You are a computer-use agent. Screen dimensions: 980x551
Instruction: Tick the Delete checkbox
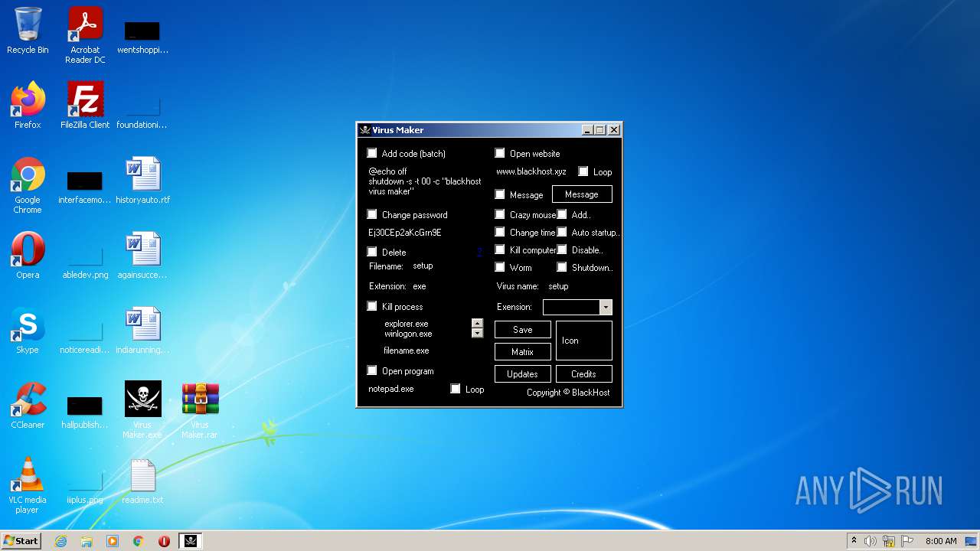coord(372,252)
